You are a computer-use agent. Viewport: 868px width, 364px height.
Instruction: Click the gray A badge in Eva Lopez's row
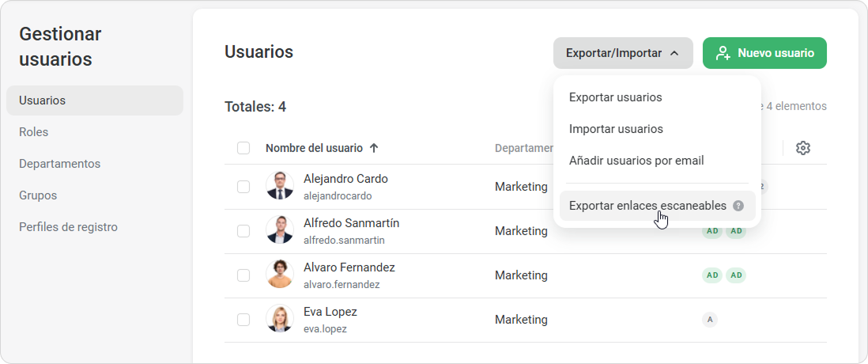tap(710, 320)
